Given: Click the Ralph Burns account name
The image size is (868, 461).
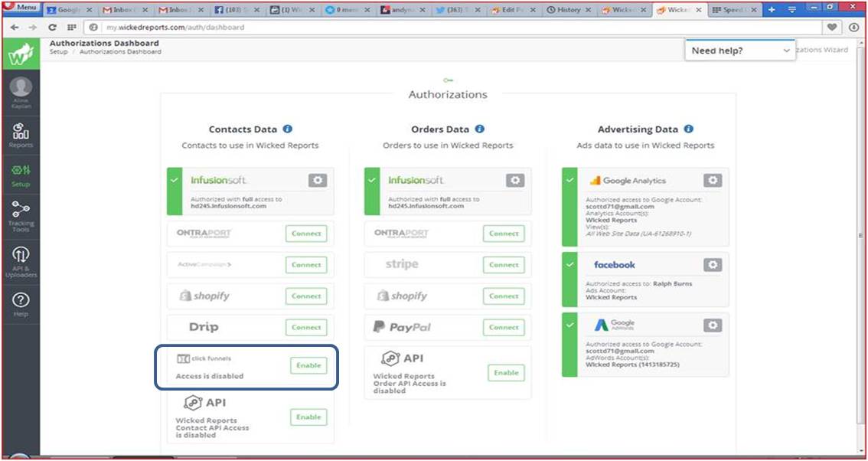Looking at the screenshot, I should (673, 283).
